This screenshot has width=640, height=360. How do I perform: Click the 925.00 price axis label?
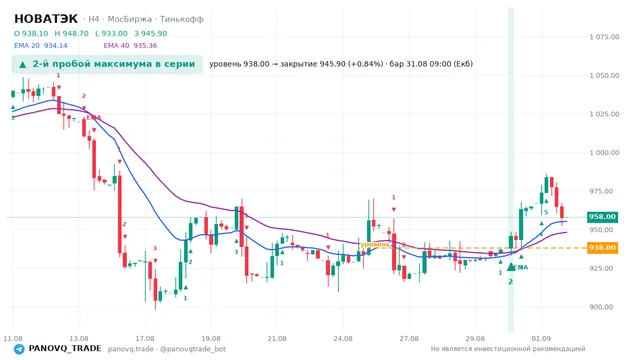pyautogui.click(x=601, y=268)
